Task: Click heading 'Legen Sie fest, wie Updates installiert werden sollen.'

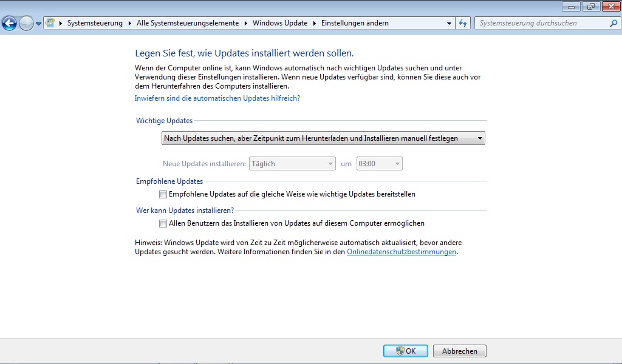Action: point(244,53)
